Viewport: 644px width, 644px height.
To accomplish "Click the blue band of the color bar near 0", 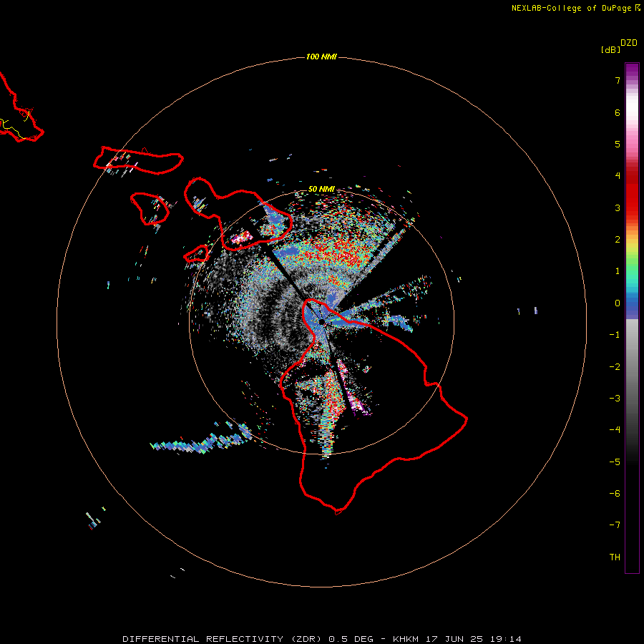I will pos(632,304).
